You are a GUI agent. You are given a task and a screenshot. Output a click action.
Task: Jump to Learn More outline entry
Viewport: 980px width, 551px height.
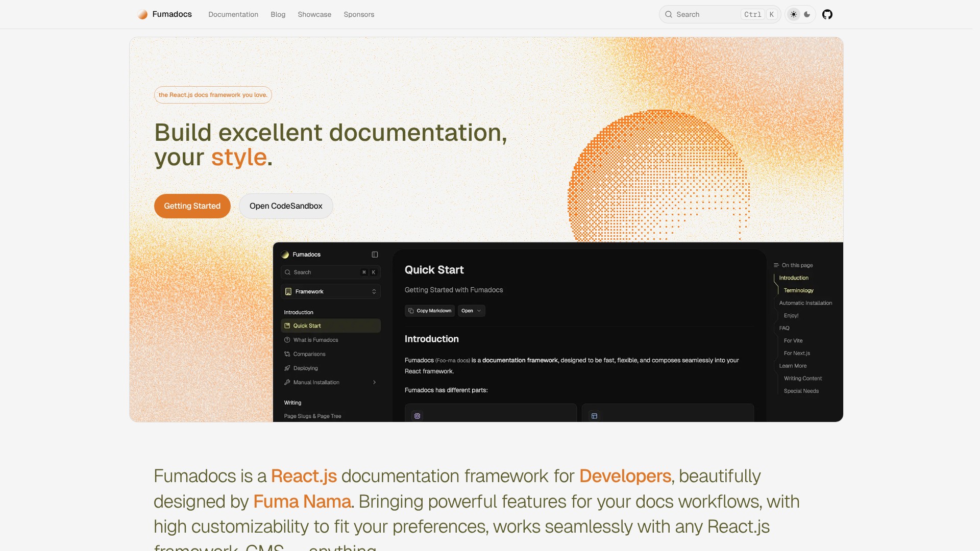coord(793,366)
